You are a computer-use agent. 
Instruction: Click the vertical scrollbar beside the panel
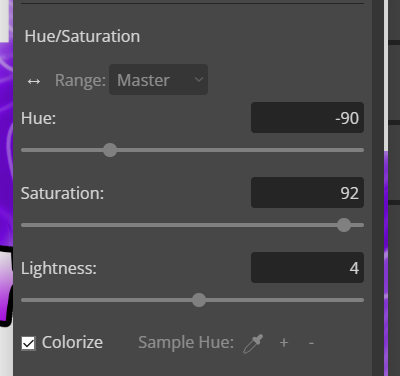click(386, 75)
